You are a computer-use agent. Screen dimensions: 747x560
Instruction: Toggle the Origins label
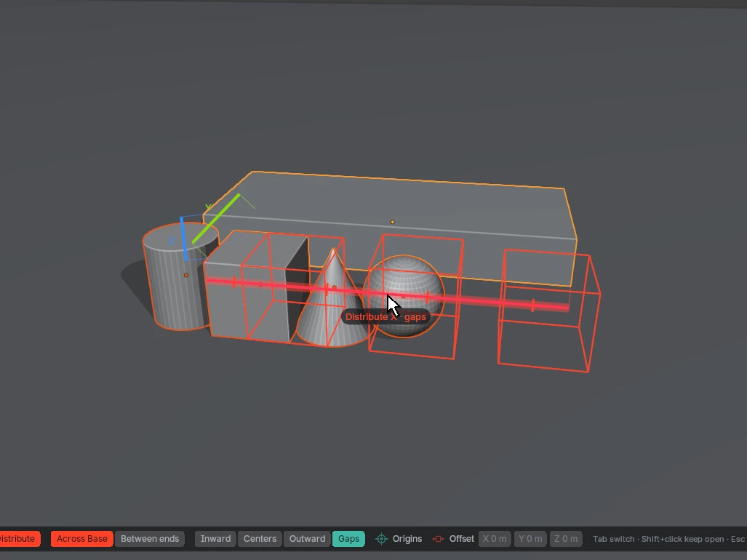(407, 539)
